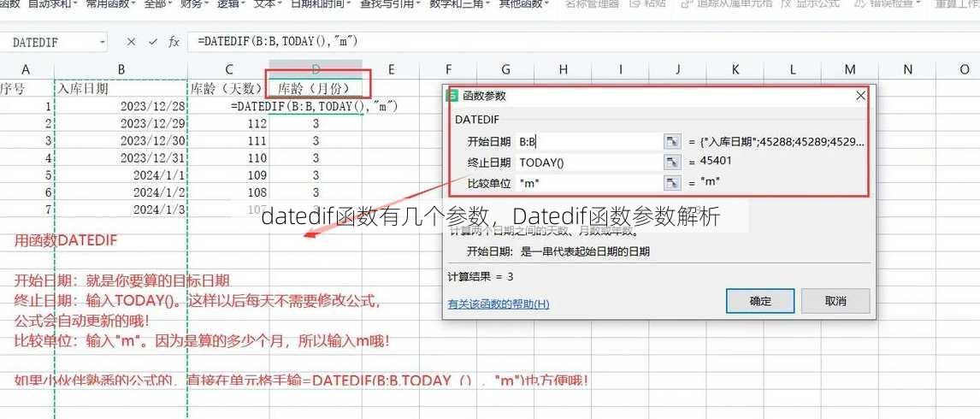Confirm the formula with the checkmark icon
980x419 pixels.
click(153, 42)
